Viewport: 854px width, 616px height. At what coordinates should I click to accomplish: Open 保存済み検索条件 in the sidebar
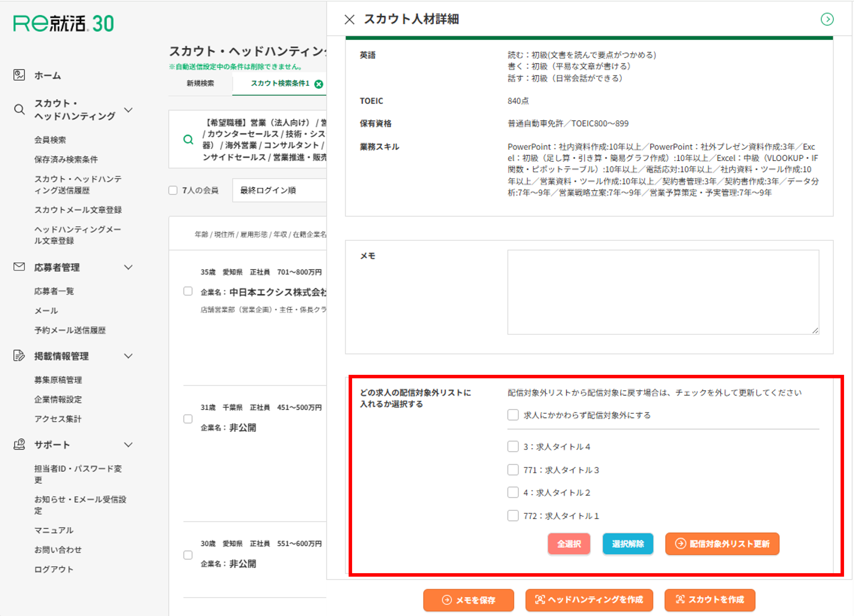(x=66, y=159)
